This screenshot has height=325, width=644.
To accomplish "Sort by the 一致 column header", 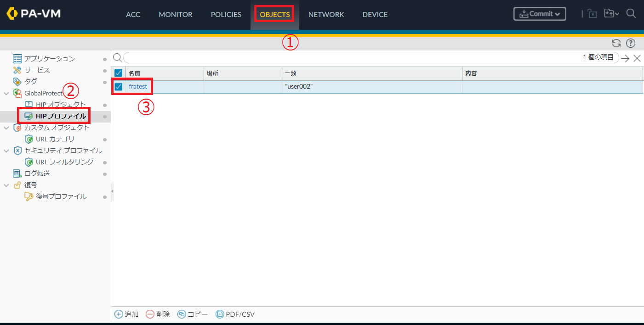I will pos(372,73).
